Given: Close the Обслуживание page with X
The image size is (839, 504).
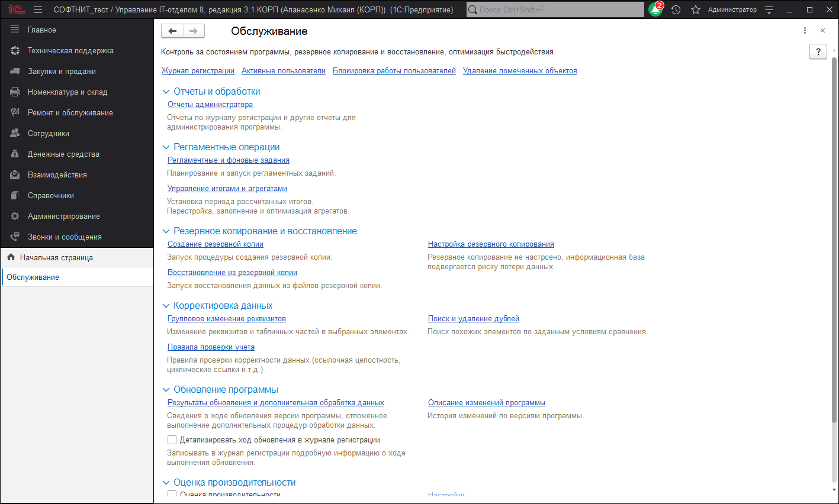Looking at the screenshot, I should pos(822,31).
